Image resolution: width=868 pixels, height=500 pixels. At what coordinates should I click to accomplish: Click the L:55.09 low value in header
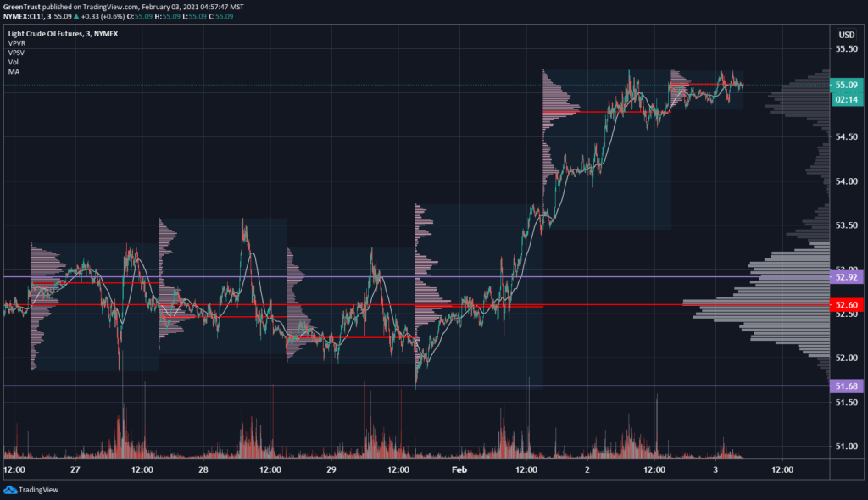(x=194, y=17)
